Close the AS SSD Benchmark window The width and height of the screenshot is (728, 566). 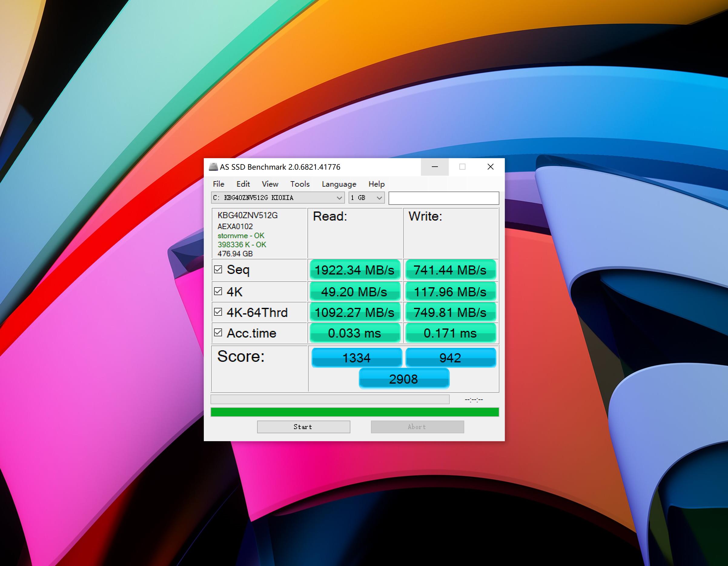[x=490, y=167]
